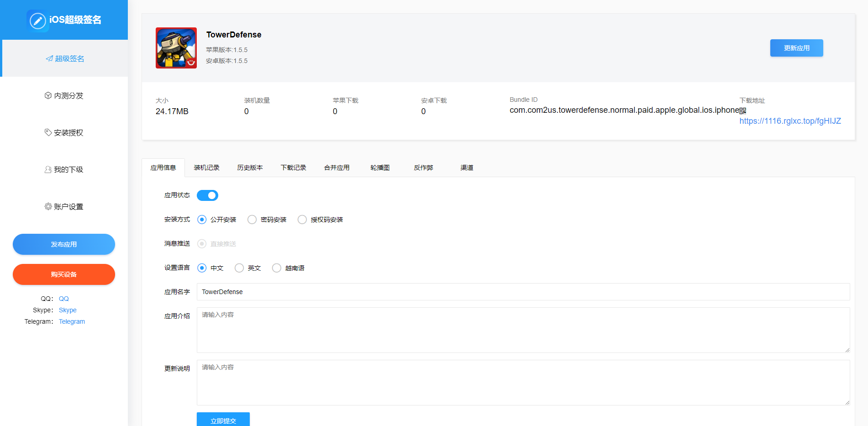Open 我的下级 in sidebar
The width and height of the screenshot is (868, 426).
(x=64, y=169)
